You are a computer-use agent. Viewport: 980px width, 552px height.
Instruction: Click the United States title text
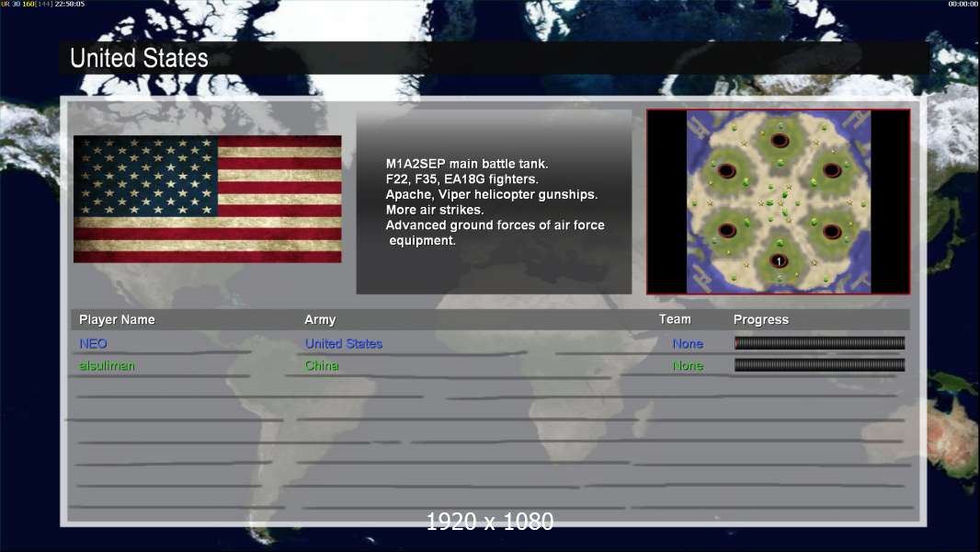pyautogui.click(x=139, y=58)
